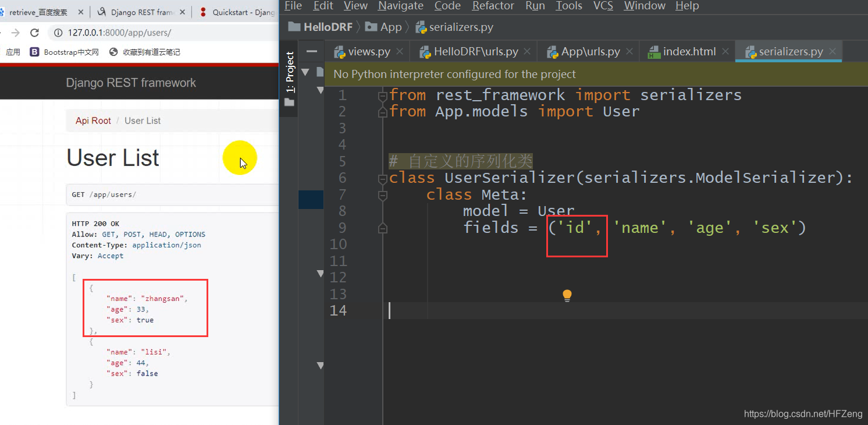Image resolution: width=868 pixels, height=425 pixels.
Task: Close the Django REST framework browser tab
Action: pyautogui.click(x=183, y=12)
